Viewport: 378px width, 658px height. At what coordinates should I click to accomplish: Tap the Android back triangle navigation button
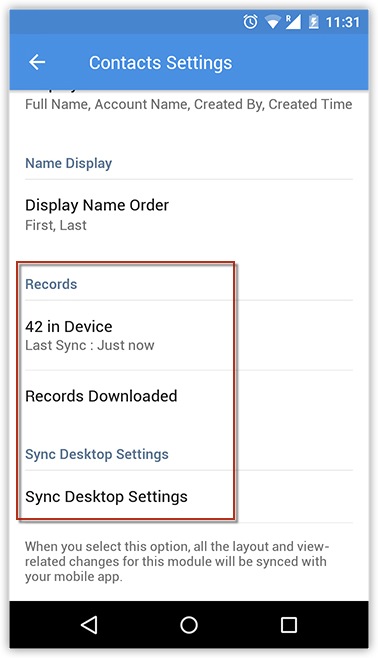(89, 625)
